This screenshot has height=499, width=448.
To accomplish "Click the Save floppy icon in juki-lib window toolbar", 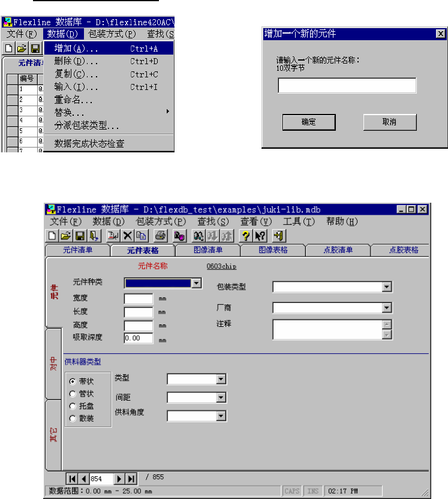I will tap(80, 236).
